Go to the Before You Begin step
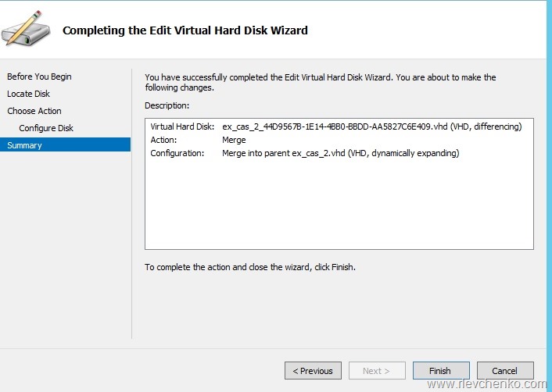 39,77
